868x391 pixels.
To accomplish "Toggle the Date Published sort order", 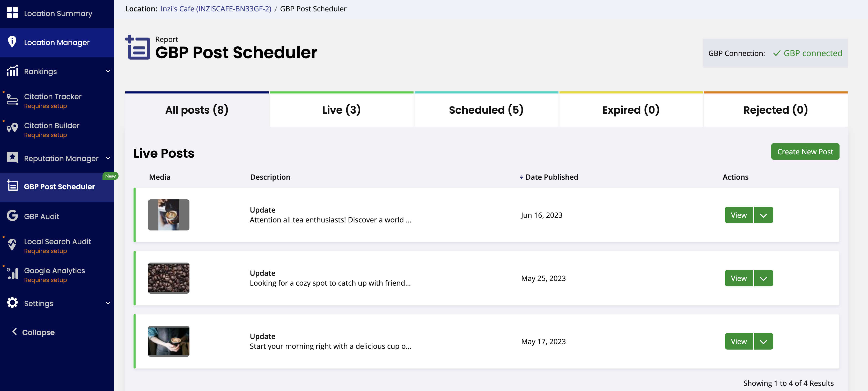I will 521,177.
